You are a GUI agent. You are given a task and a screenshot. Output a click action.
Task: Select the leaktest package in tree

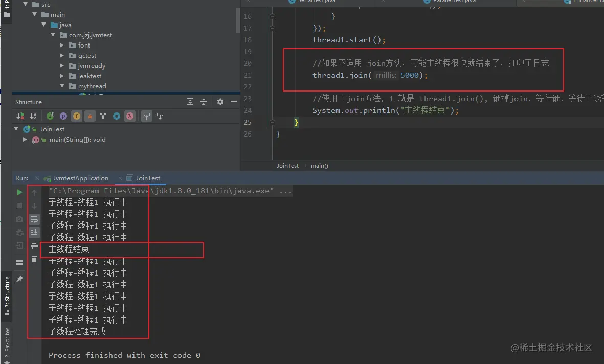pos(90,76)
